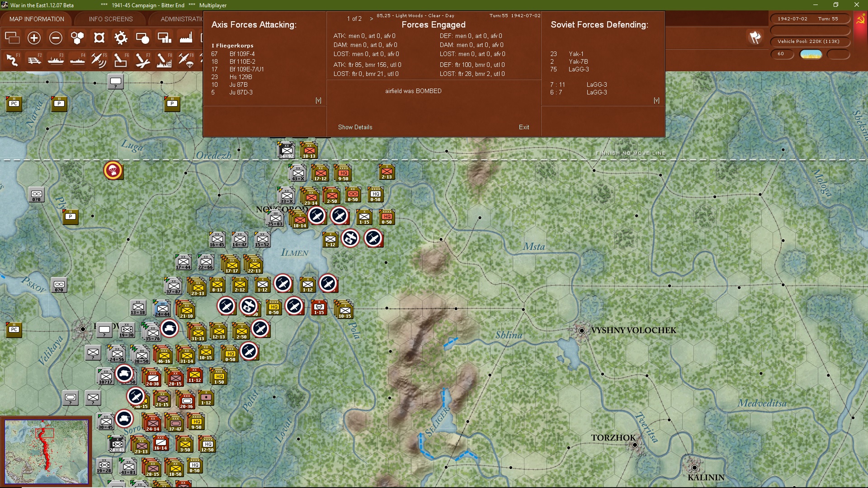This screenshot has height=488, width=868.
Task: Select the unit counter labeled 22=66
Action: click(x=206, y=262)
